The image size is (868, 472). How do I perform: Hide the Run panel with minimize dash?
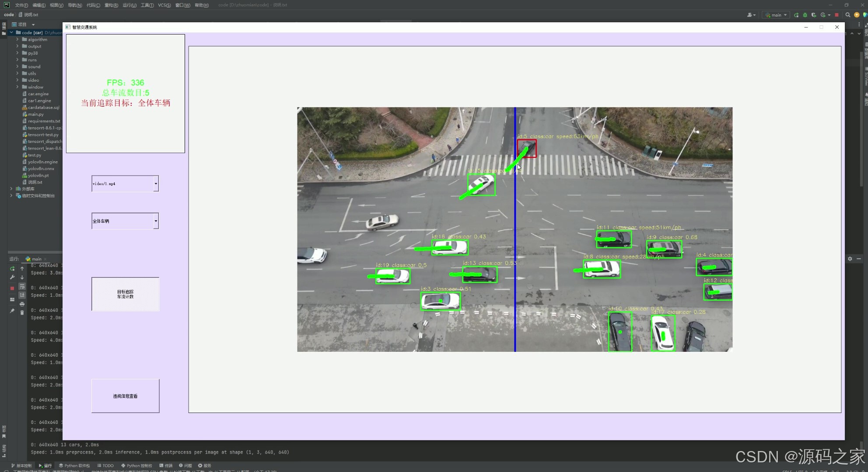[x=859, y=259]
